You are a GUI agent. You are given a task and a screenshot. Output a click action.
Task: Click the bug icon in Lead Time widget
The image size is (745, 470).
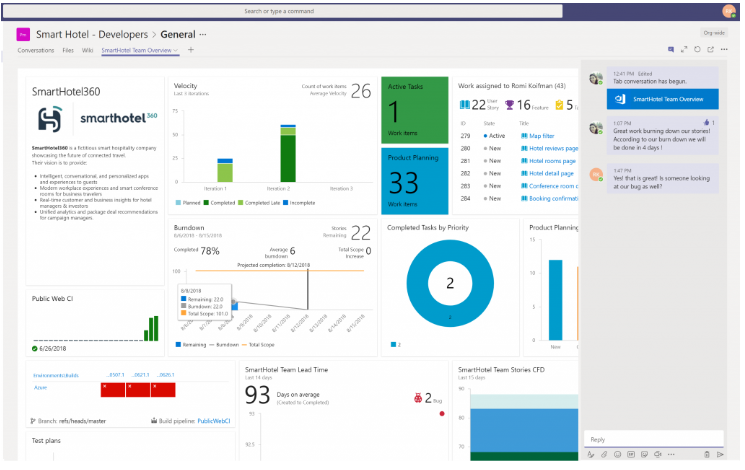418,398
